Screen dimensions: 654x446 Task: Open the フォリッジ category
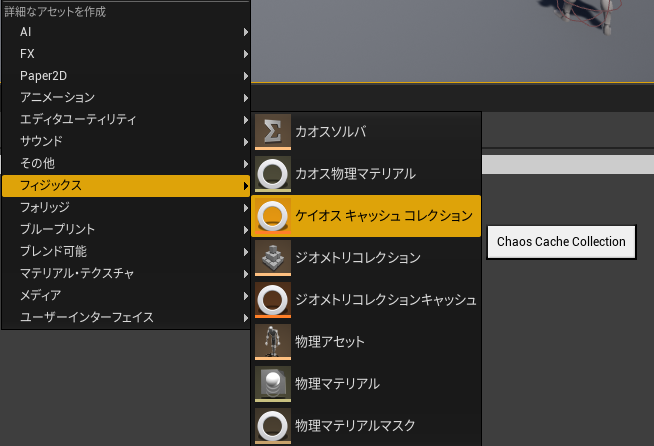(x=126, y=207)
